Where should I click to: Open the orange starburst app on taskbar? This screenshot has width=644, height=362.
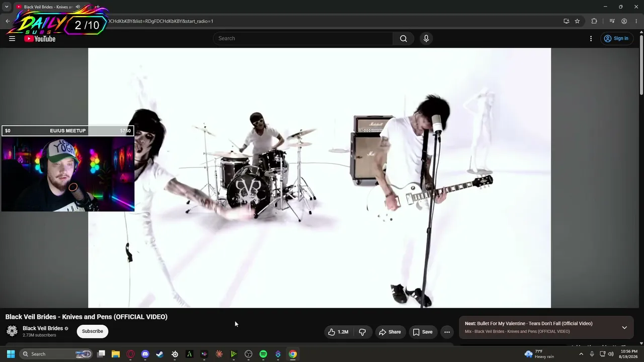[x=219, y=354]
